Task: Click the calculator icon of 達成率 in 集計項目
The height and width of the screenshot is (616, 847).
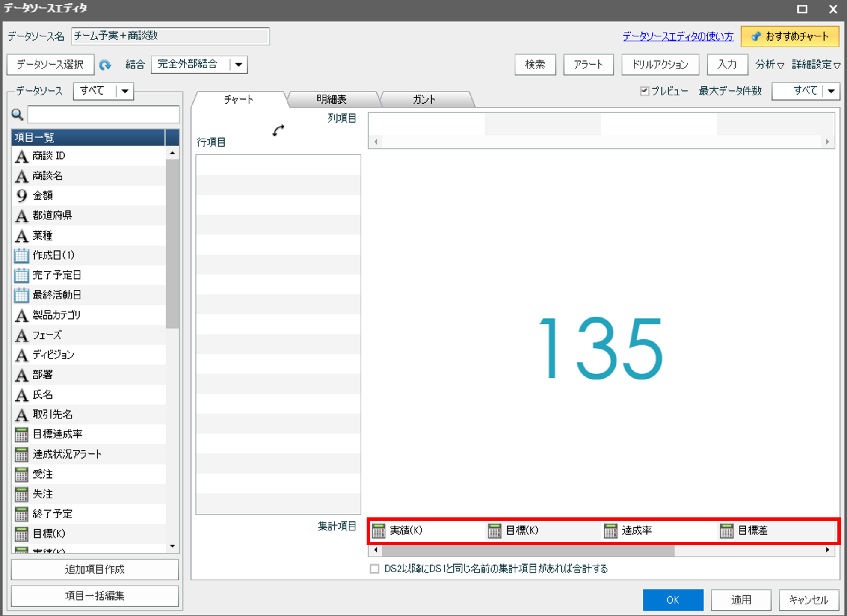Action: 610,531
